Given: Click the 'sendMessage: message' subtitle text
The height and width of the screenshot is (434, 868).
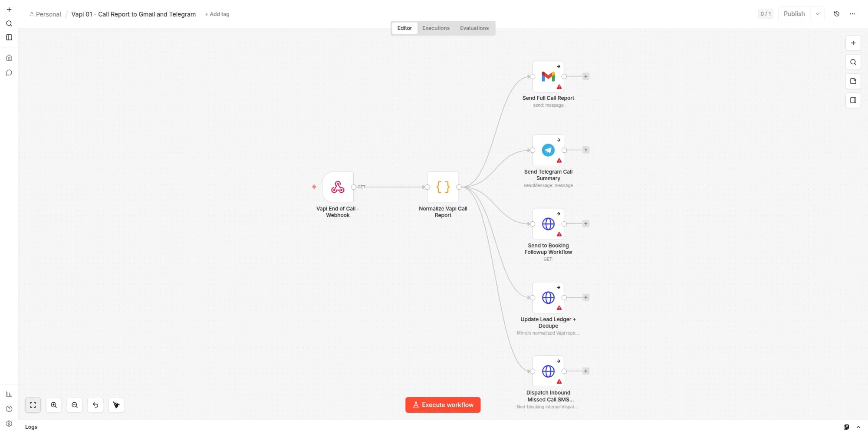Looking at the screenshot, I should (x=548, y=186).
